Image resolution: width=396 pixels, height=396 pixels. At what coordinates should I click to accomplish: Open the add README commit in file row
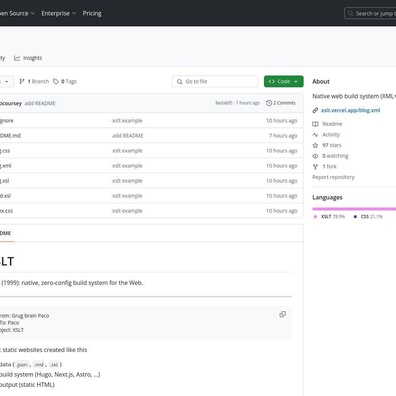click(x=128, y=136)
